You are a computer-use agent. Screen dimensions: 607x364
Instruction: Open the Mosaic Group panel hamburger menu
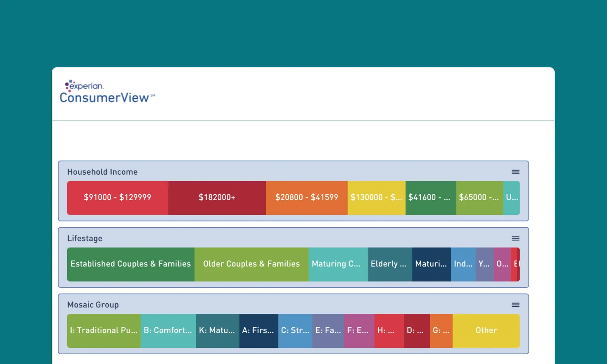[515, 305]
